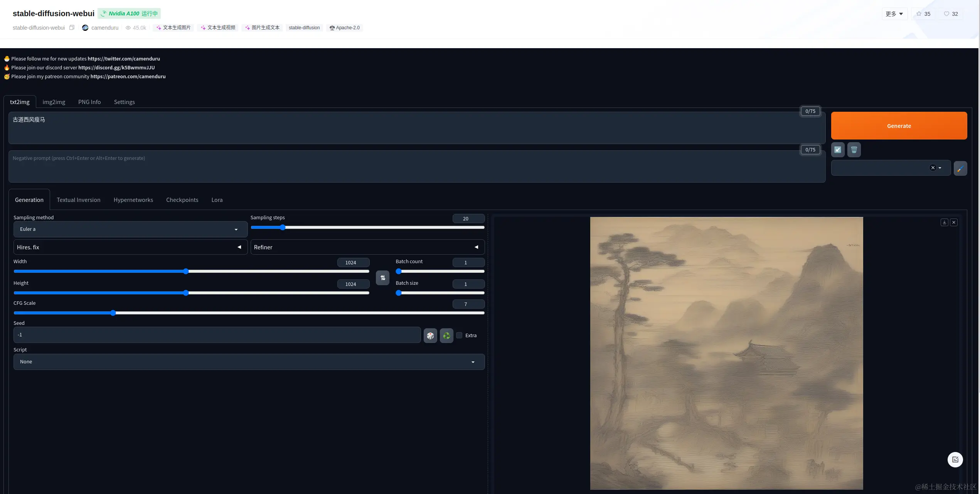
Task: Open the 更多 dropdown menu
Action: (x=894, y=14)
